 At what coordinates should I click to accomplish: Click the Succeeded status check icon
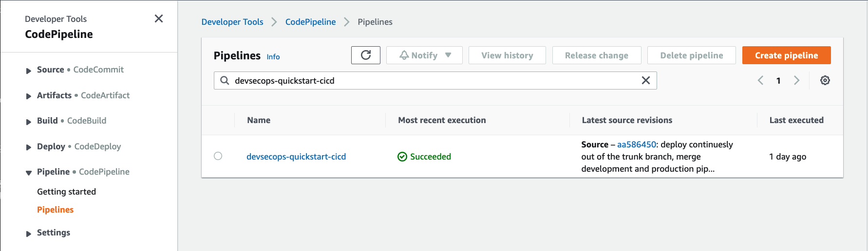pyautogui.click(x=402, y=157)
